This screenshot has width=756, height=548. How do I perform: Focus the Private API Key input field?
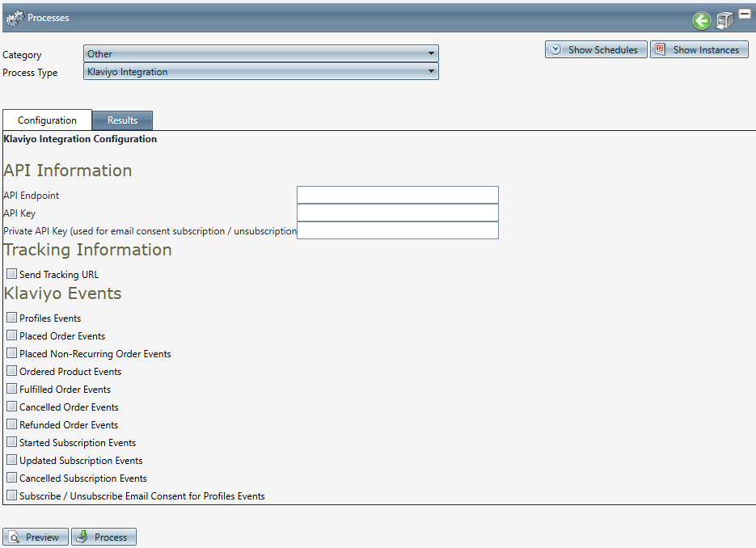pos(398,230)
